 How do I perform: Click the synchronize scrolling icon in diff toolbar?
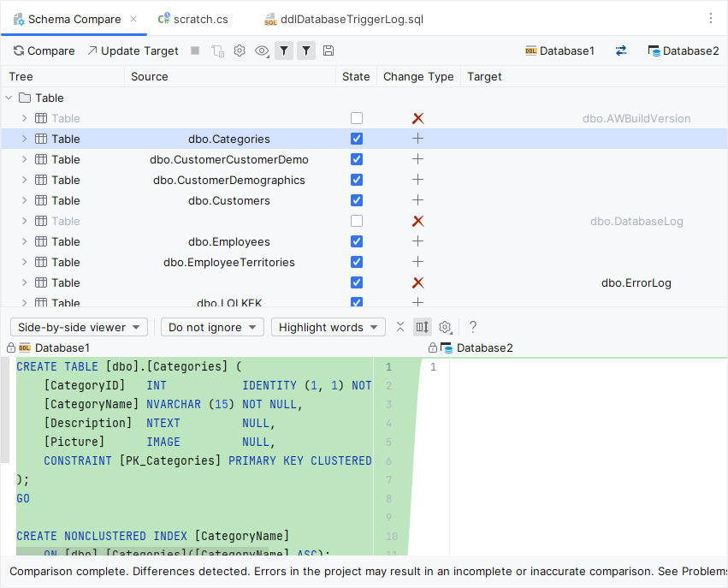click(422, 327)
